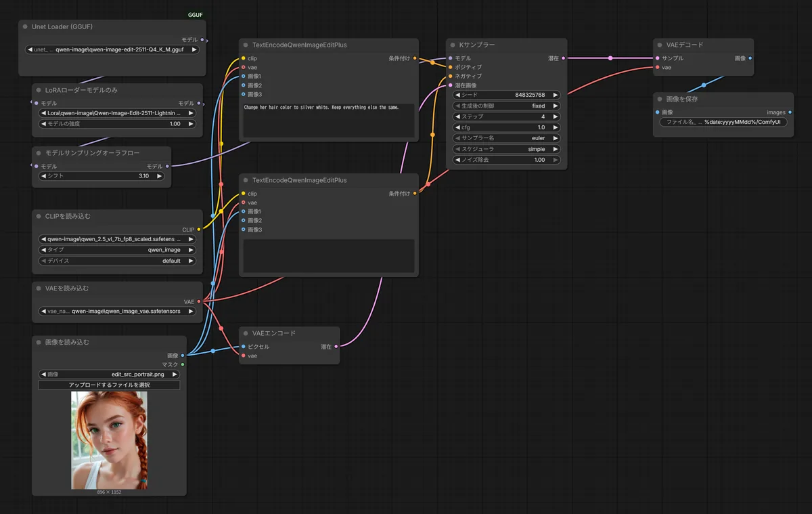Click the アップロードするファイルを選択 button
Viewport: 812px width, 514px height.
tap(109, 385)
